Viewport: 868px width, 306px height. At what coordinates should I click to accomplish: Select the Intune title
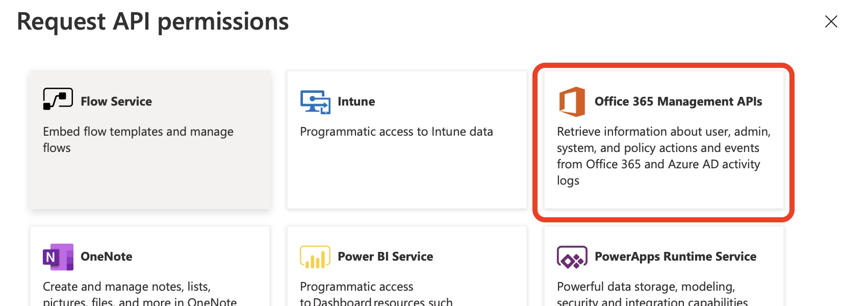pyautogui.click(x=356, y=101)
